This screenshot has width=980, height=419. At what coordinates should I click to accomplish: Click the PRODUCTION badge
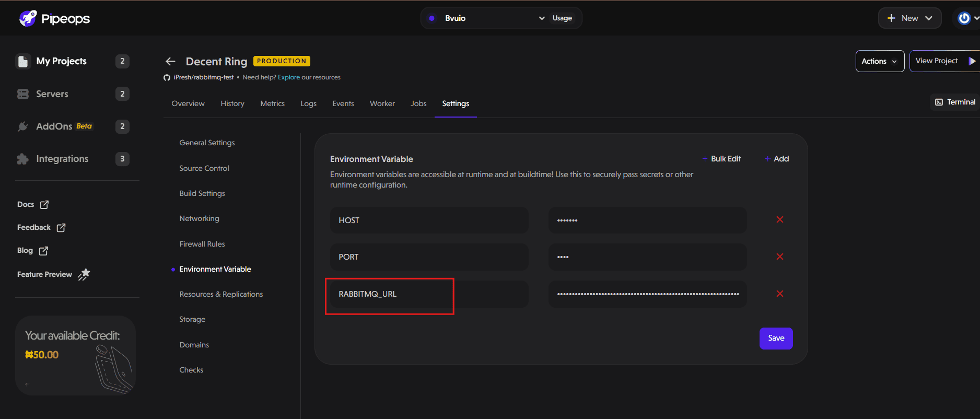pyautogui.click(x=282, y=61)
